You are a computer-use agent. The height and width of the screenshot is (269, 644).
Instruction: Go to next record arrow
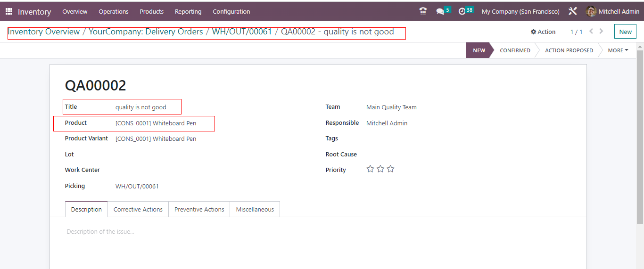click(601, 32)
